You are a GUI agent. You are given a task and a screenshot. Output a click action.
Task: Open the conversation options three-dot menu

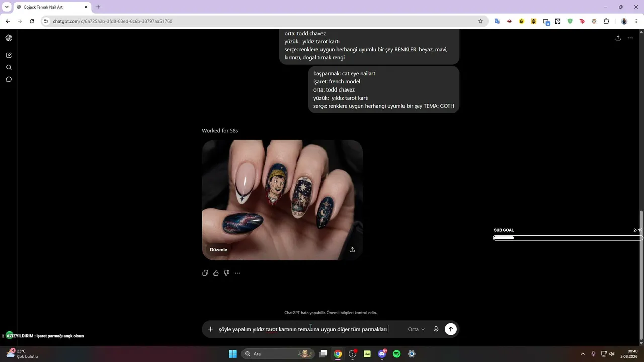630,38
